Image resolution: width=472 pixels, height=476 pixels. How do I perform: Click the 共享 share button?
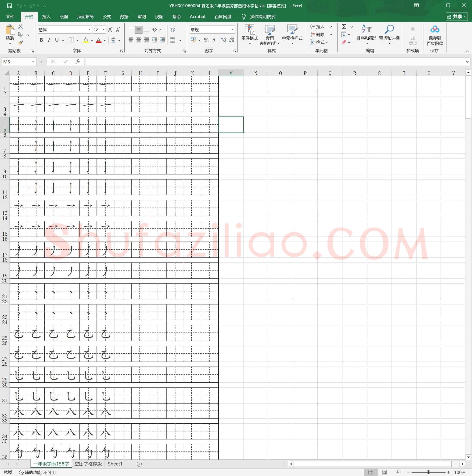pyautogui.click(x=457, y=17)
